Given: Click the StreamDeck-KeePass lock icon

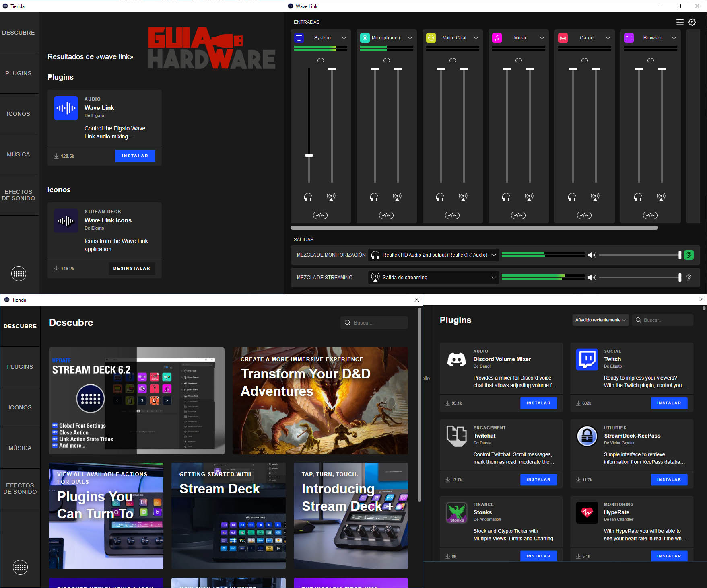Looking at the screenshot, I should click(587, 436).
